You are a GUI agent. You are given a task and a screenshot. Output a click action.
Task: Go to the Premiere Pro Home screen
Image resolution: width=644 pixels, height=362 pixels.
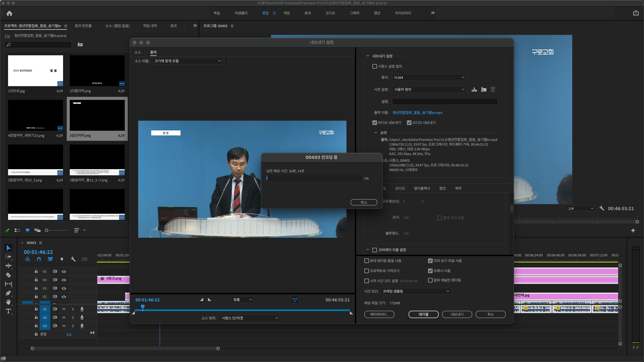pyautogui.click(x=10, y=13)
